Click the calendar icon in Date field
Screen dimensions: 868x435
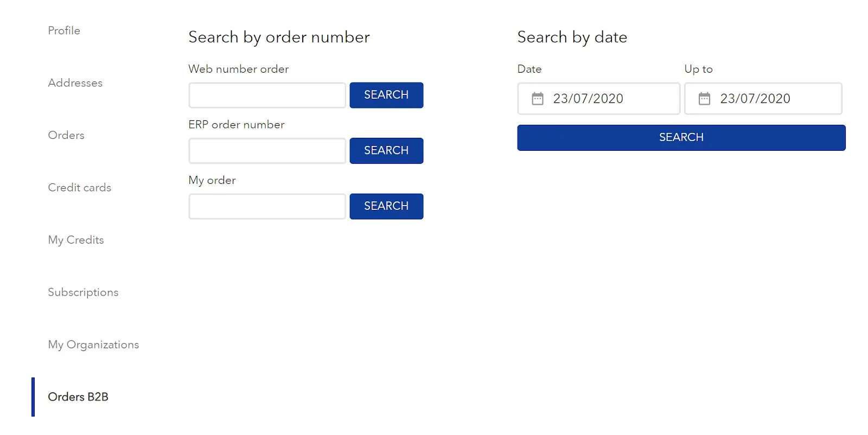click(537, 99)
